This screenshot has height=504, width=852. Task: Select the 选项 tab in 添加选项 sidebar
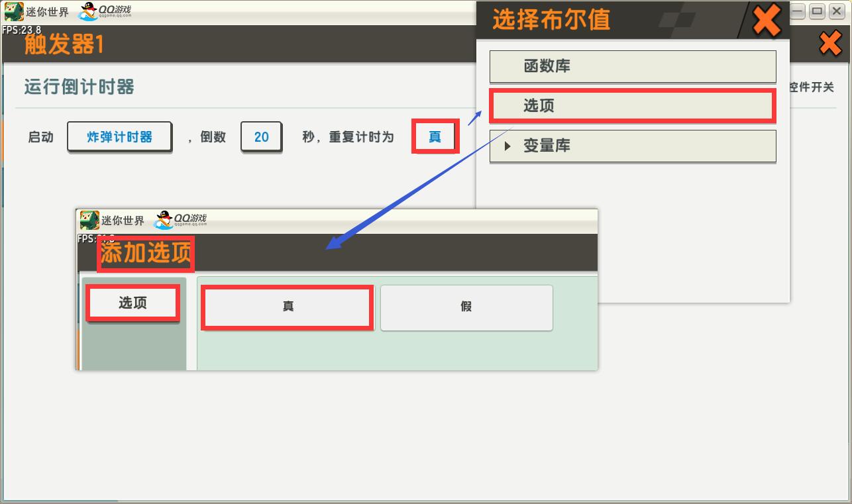pos(133,303)
